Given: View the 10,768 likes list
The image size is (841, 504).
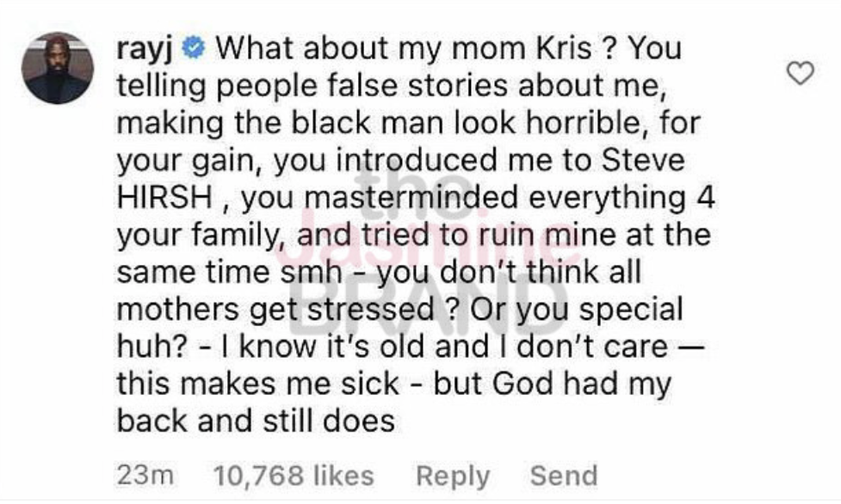Looking at the screenshot, I should [x=293, y=476].
